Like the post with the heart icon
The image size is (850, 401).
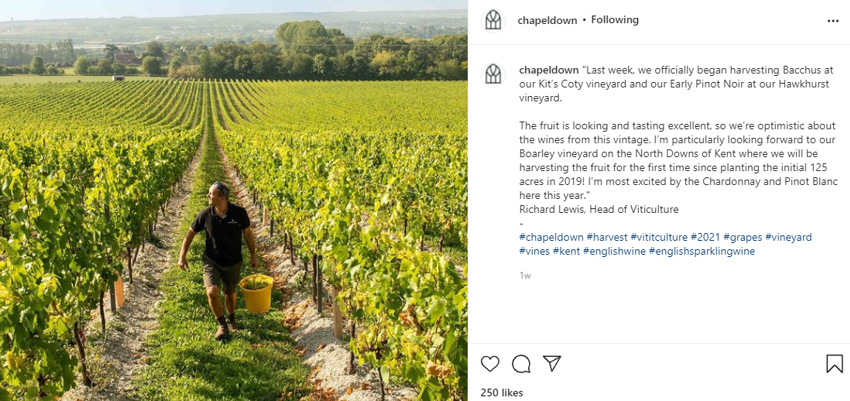(490, 364)
